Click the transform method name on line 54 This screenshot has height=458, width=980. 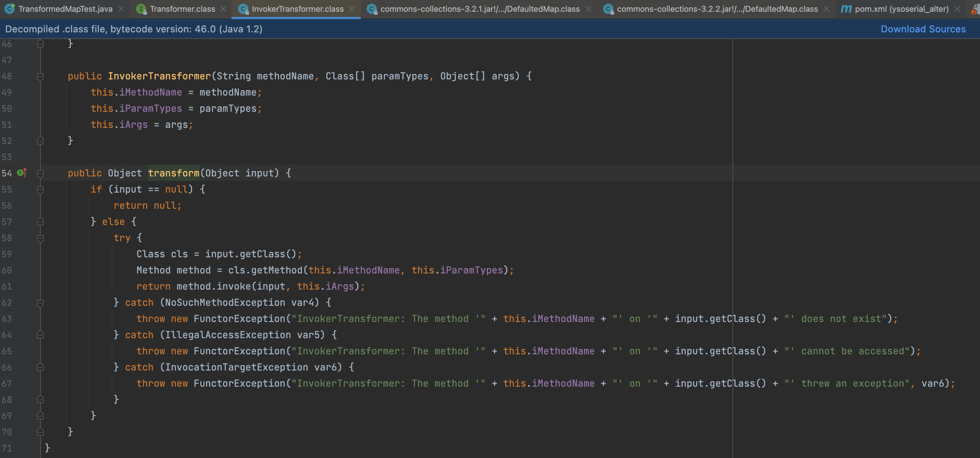[173, 173]
